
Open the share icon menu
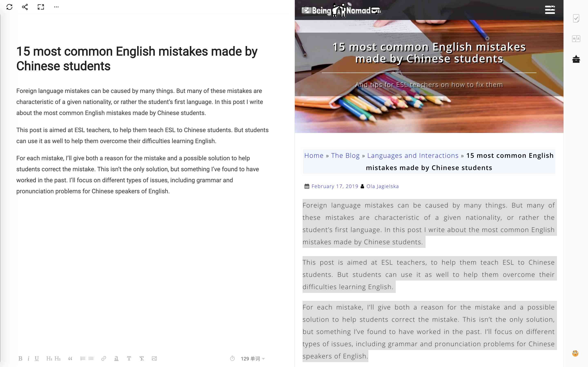coord(24,7)
